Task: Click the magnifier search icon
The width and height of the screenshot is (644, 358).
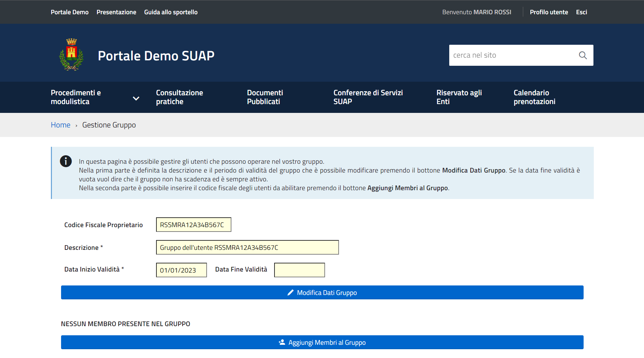Action: pyautogui.click(x=583, y=55)
